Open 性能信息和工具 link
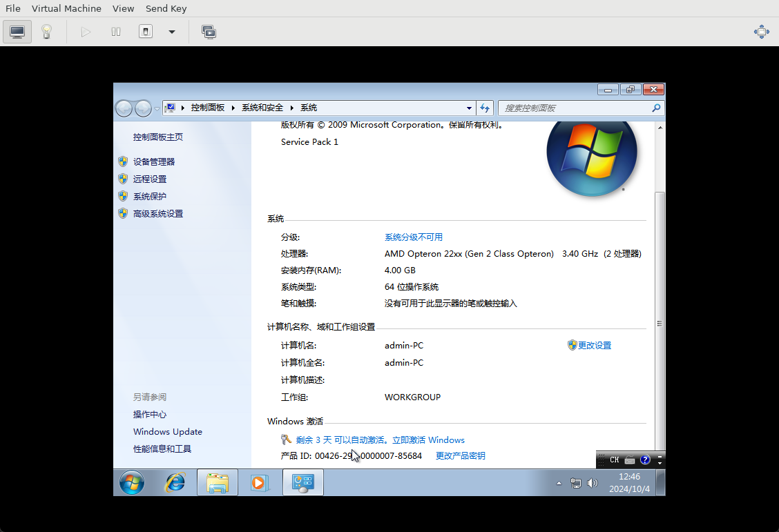The image size is (779, 532). pos(162,449)
